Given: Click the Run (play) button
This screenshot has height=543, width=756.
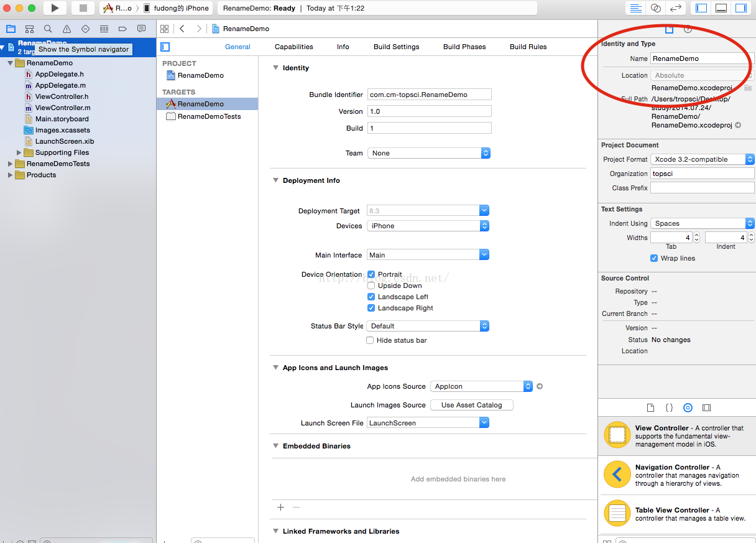Looking at the screenshot, I should pos(55,8).
